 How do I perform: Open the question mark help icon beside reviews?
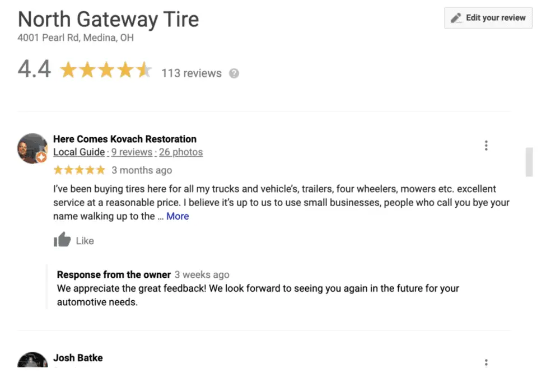click(234, 73)
